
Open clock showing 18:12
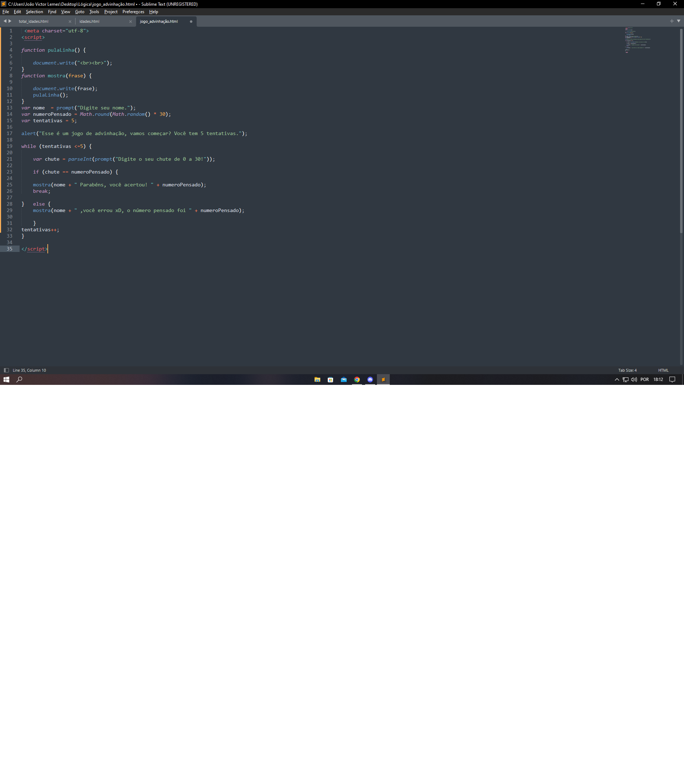point(658,379)
